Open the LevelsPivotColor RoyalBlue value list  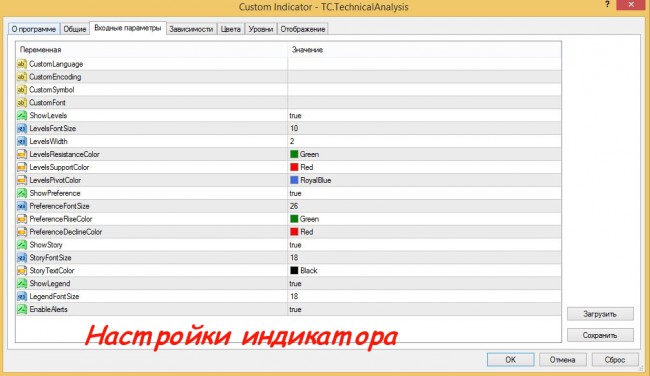(424, 180)
